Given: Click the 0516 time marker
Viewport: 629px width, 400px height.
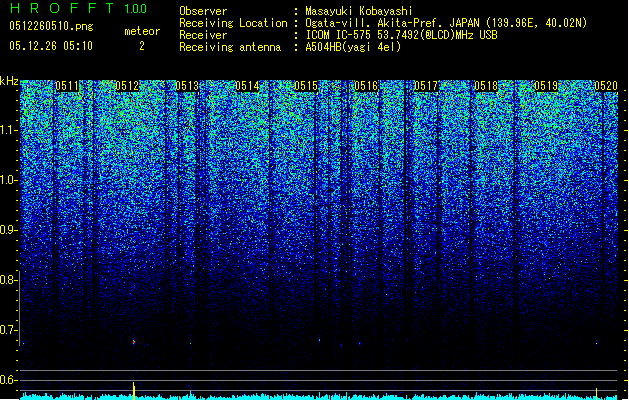Looking at the screenshot, I should click(x=366, y=86).
